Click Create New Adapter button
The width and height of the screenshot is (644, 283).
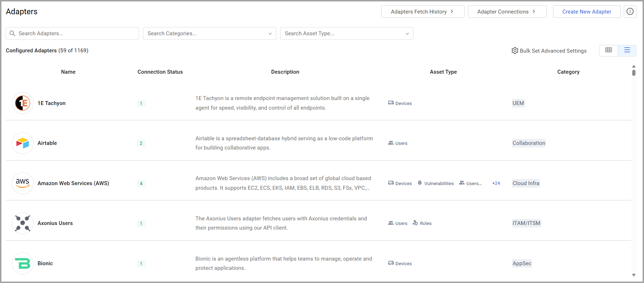[587, 11]
